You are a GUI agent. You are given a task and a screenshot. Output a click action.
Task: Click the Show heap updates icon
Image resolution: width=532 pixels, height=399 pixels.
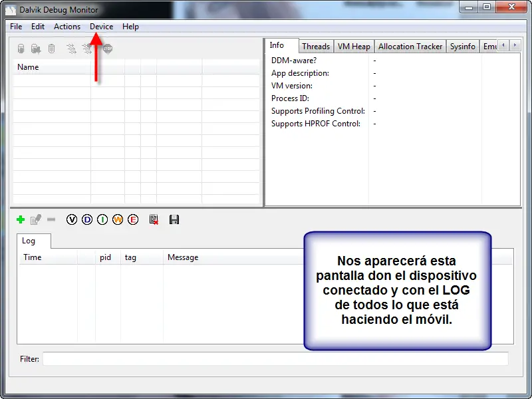[x=21, y=49]
